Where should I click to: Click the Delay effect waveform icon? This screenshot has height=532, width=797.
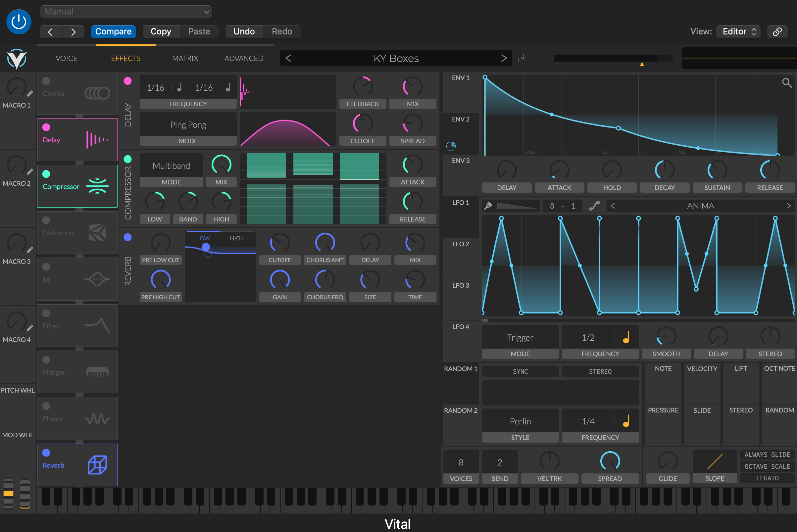(97, 139)
